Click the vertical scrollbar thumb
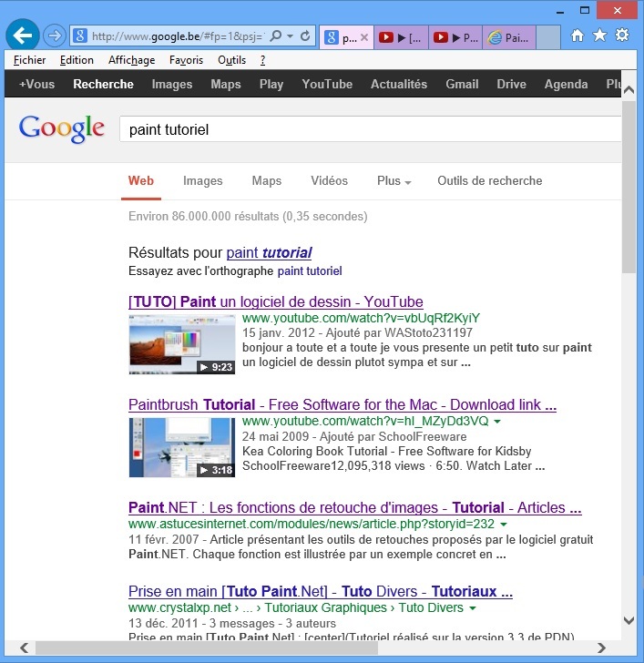 click(629, 187)
